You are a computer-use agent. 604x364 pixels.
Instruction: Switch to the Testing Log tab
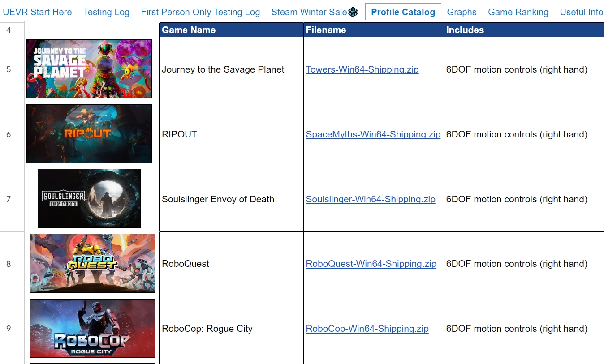pos(106,12)
